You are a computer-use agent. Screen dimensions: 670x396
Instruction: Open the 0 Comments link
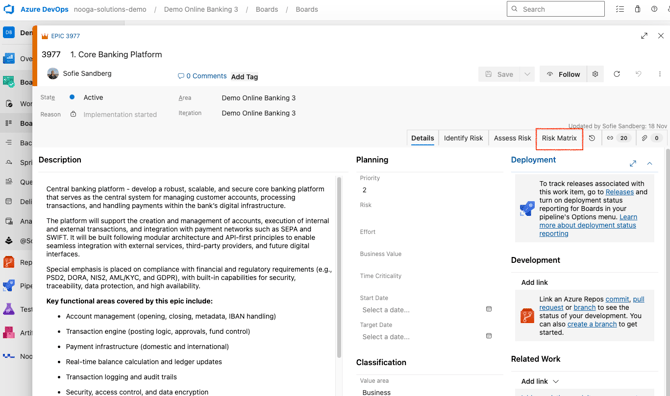(202, 76)
